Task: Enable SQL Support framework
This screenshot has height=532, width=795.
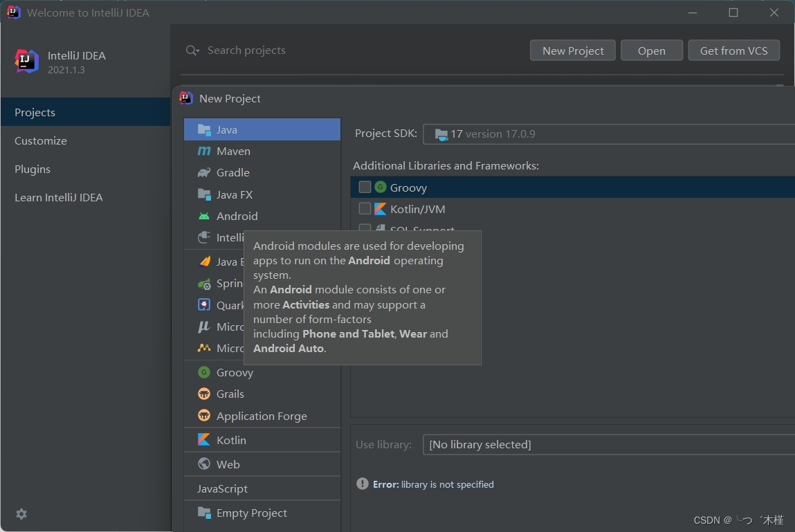Action: pos(365,228)
